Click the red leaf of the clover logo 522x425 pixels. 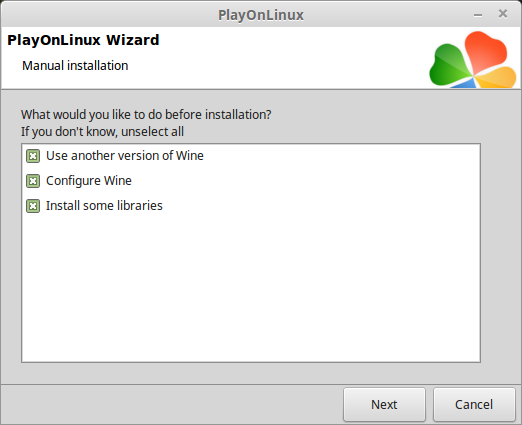[485, 50]
